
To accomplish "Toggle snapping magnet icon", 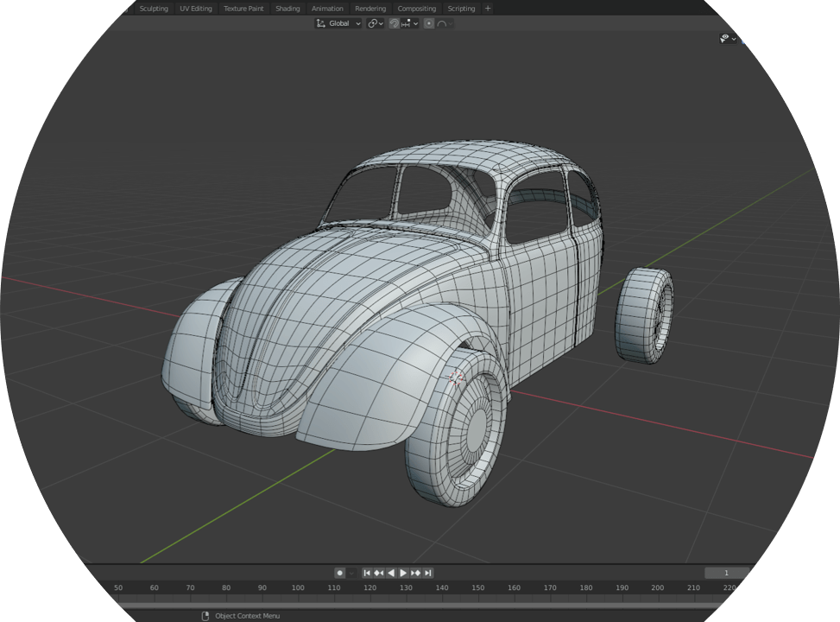I will [x=394, y=23].
